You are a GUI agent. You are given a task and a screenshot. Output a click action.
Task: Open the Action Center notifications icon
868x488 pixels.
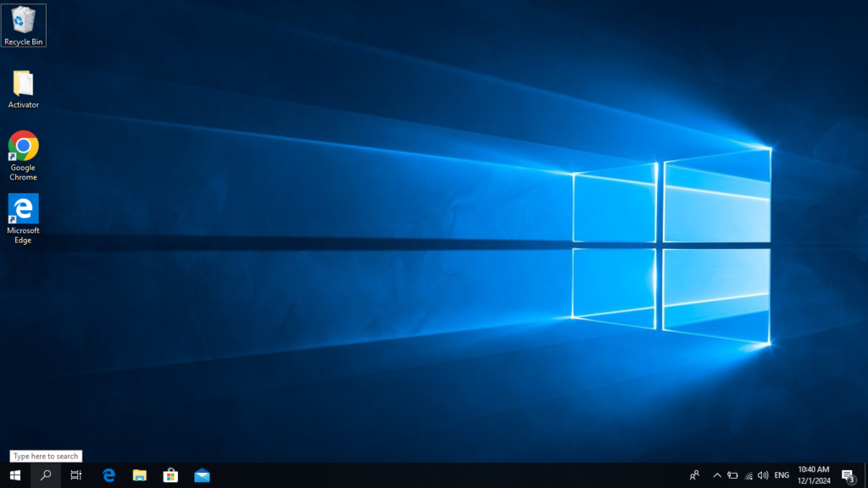(x=849, y=475)
